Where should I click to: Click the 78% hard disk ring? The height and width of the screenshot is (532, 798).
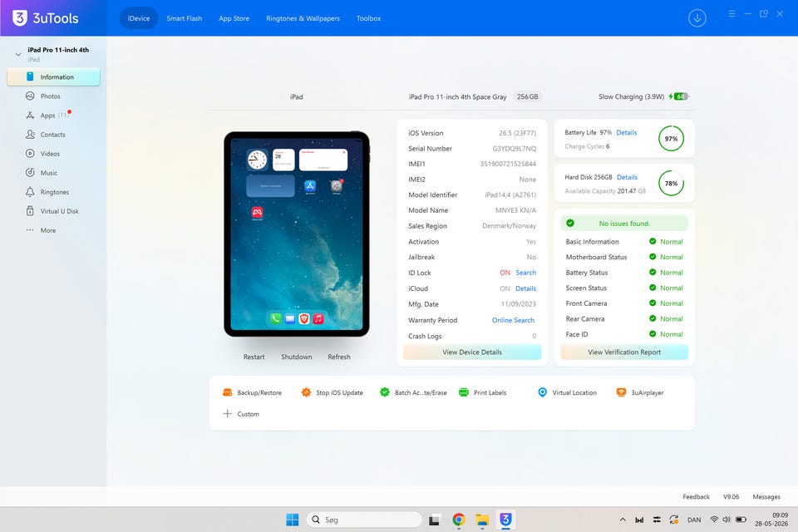click(x=671, y=183)
